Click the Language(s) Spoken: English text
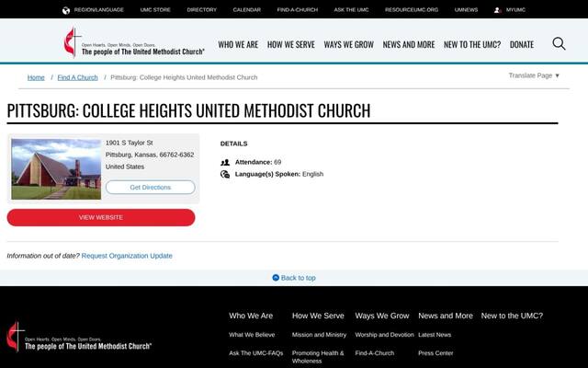The width and height of the screenshot is (588, 368). (279, 174)
